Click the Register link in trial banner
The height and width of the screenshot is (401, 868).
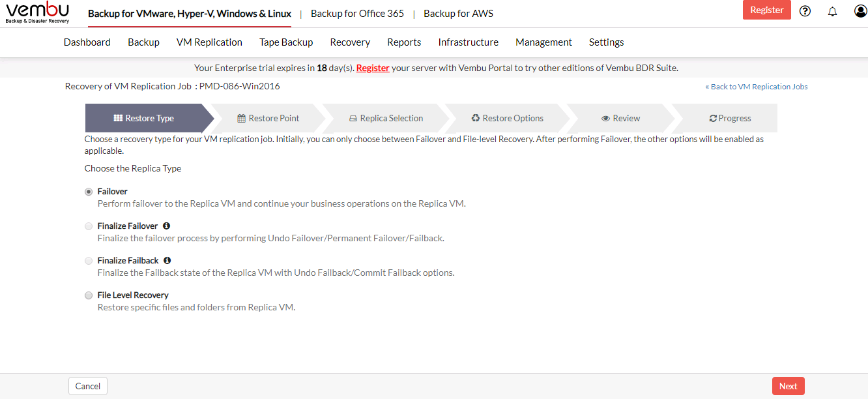pos(373,68)
